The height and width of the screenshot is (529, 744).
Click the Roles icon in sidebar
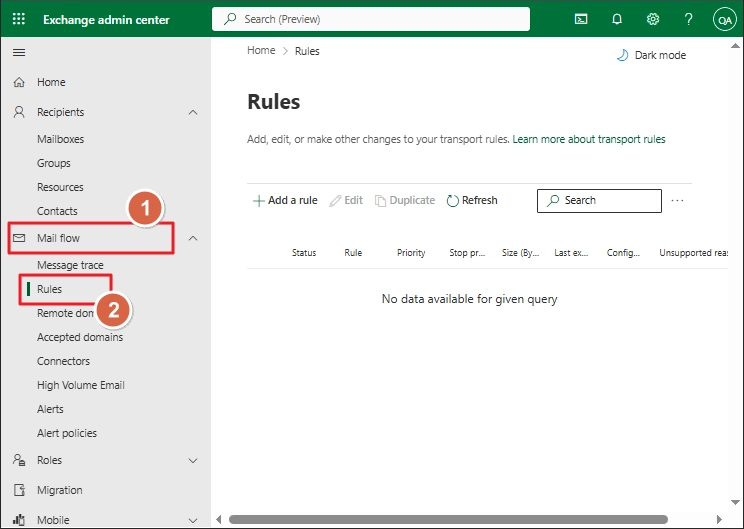pyautogui.click(x=19, y=460)
